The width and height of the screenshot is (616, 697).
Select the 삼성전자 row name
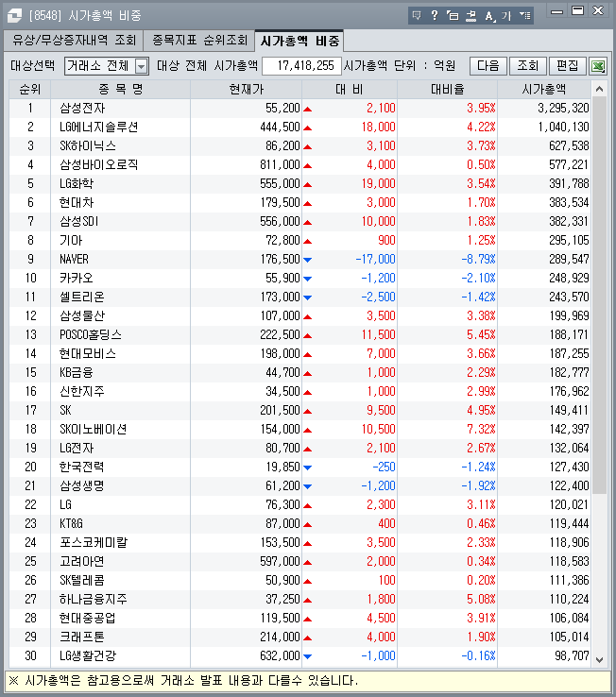pyautogui.click(x=82, y=108)
